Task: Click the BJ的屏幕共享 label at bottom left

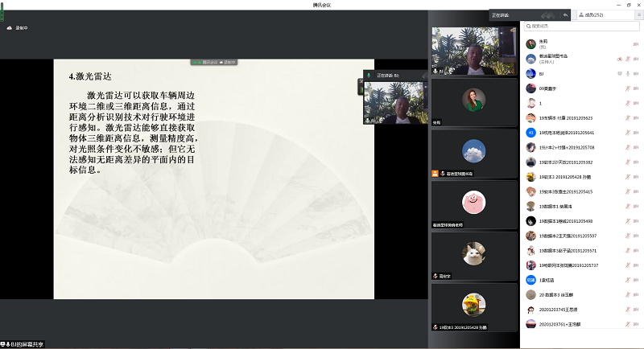Action: click(23, 344)
